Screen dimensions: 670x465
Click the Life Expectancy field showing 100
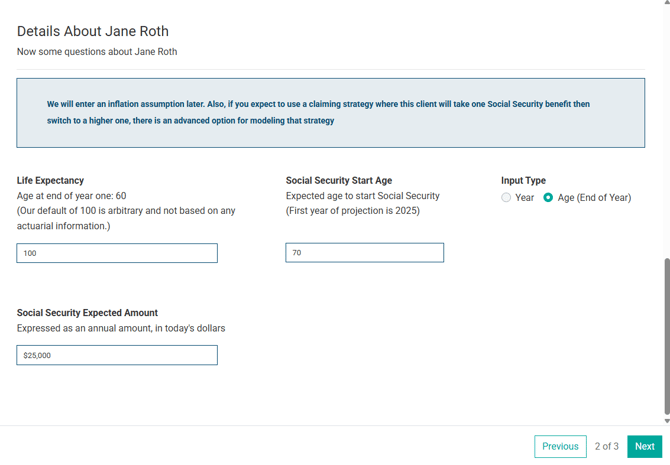pyautogui.click(x=117, y=253)
